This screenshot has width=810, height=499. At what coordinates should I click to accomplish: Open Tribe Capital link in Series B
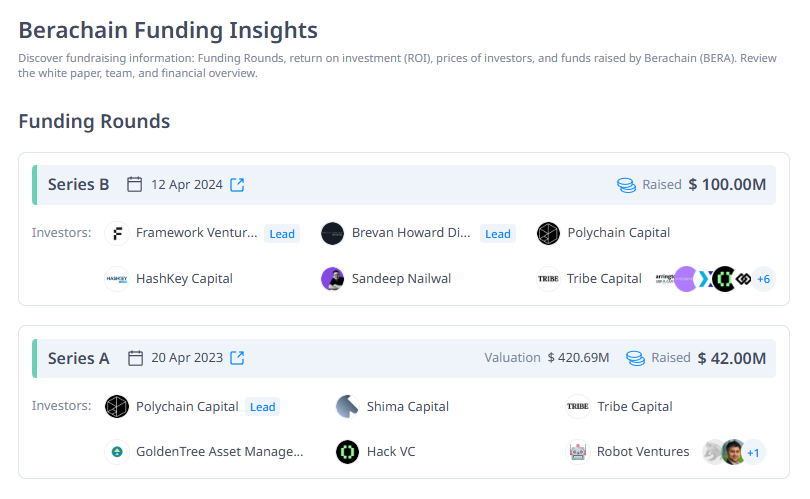604,279
